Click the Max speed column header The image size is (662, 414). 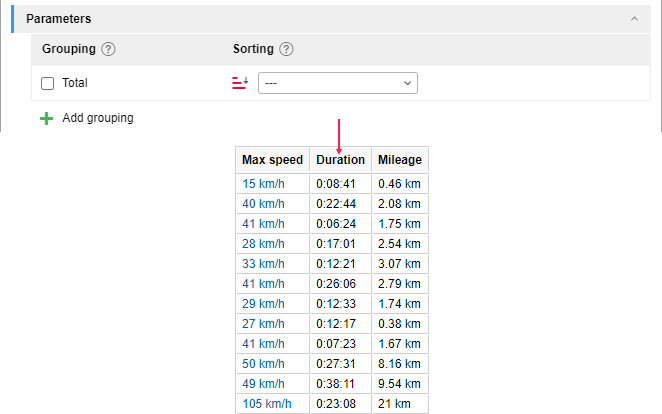[x=273, y=160]
